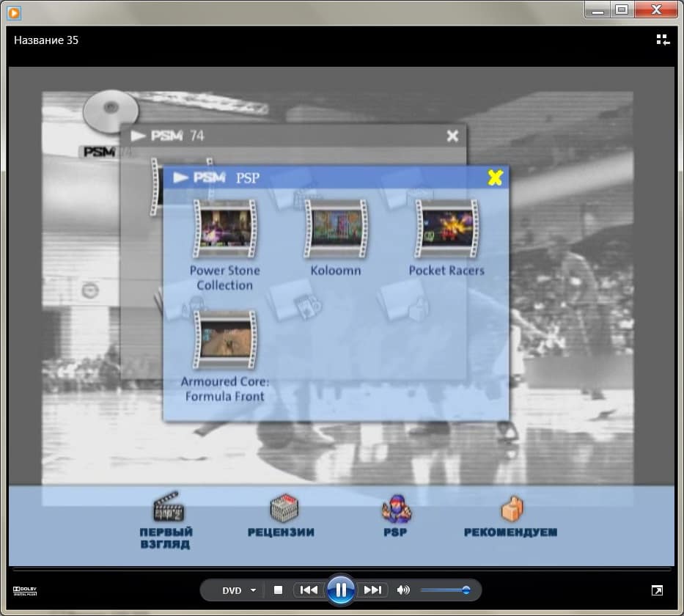The width and height of the screenshot is (684, 616).
Task: Click the Windows Media Player title icon
Action: coord(14,13)
